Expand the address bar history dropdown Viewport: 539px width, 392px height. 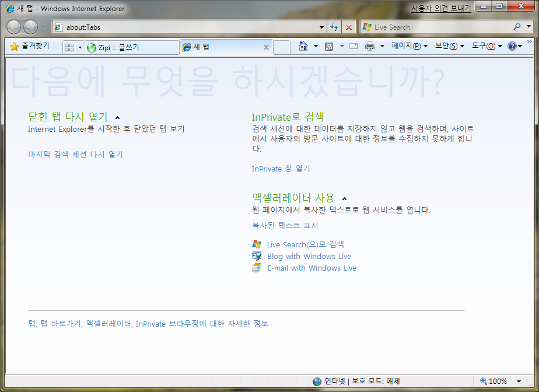pyautogui.click(x=321, y=27)
